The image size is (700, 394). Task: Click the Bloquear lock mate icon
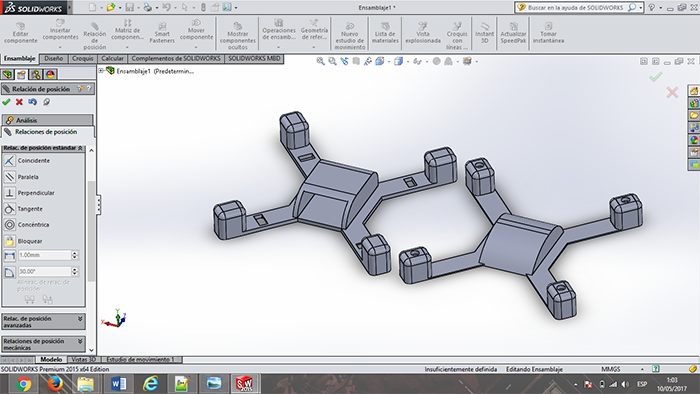tap(9, 241)
